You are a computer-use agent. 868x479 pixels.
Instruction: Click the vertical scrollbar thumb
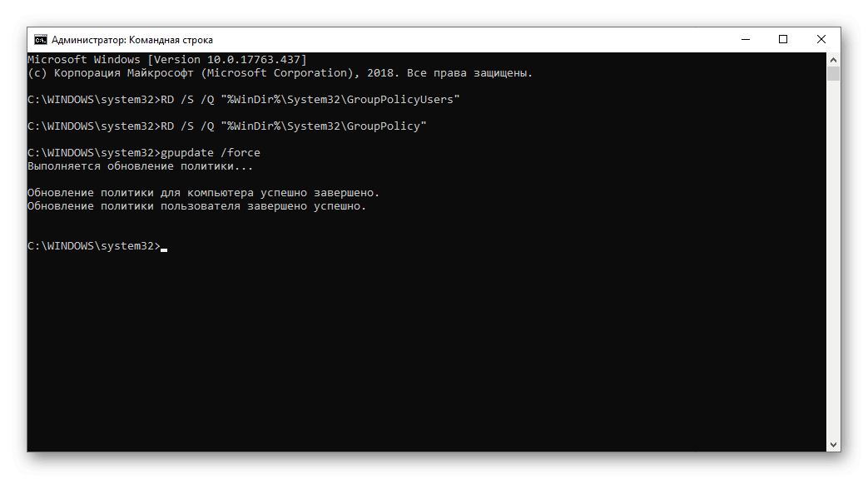tap(834, 73)
